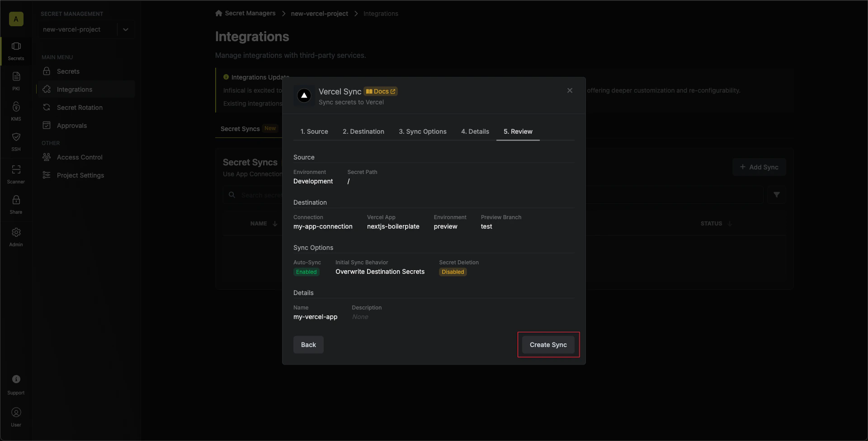868x441 pixels.
Task: Select the 5. Review step tab
Action: (518, 131)
